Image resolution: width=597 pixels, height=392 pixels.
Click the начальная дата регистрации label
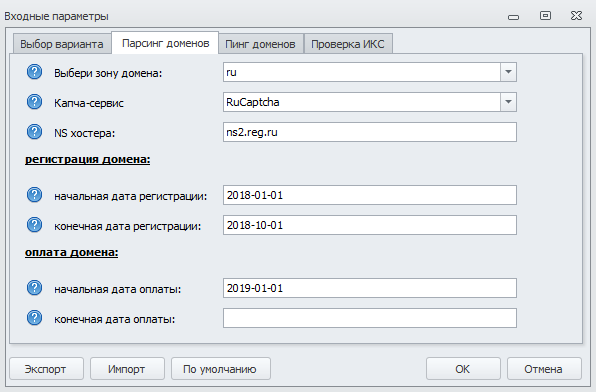(x=131, y=196)
